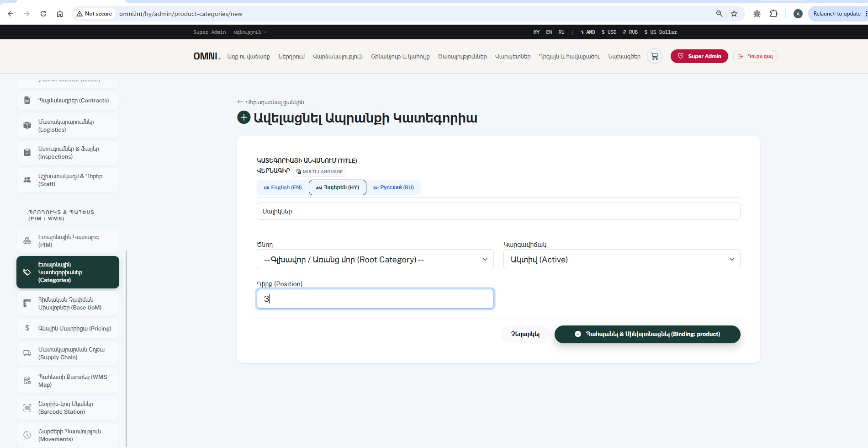Open Վարձակալություն menu item in navbar
868x448 pixels.
pos(338,56)
